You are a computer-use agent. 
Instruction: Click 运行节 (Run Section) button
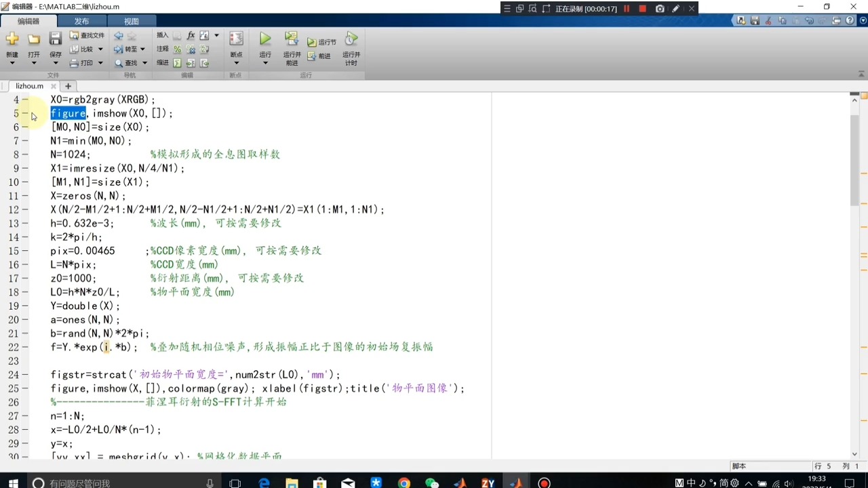point(321,42)
